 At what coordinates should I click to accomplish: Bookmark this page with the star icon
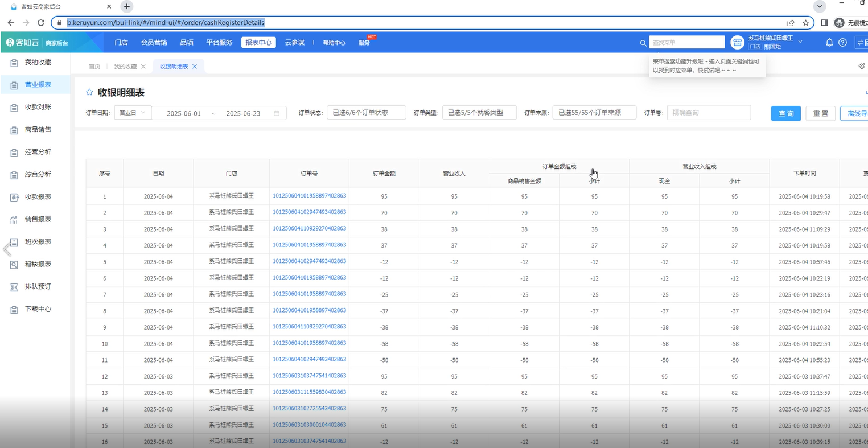[805, 23]
